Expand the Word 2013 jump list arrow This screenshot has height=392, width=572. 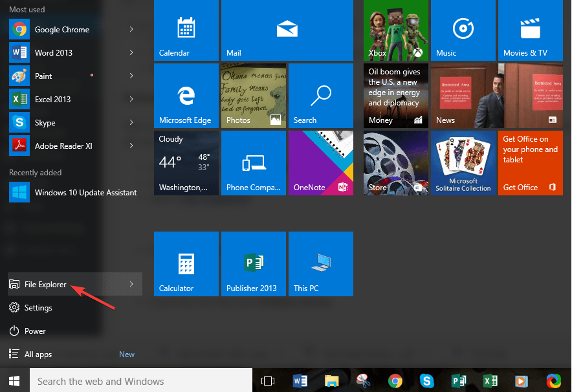click(131, 52)
